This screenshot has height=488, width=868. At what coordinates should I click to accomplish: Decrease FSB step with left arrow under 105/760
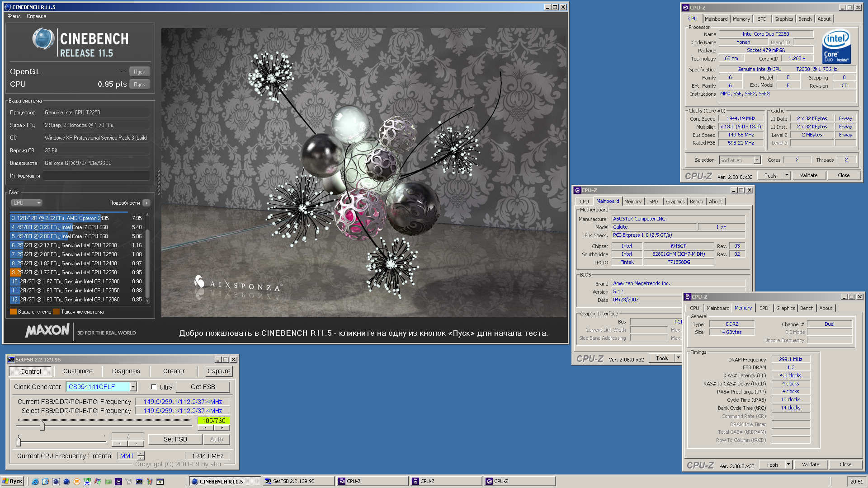click(206, 428)
